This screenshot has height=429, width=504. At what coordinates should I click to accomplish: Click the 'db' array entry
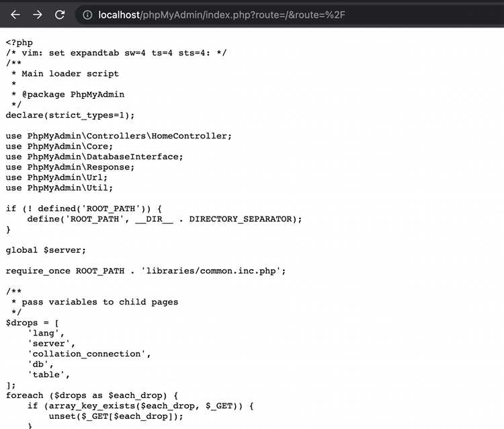(40, 364)
